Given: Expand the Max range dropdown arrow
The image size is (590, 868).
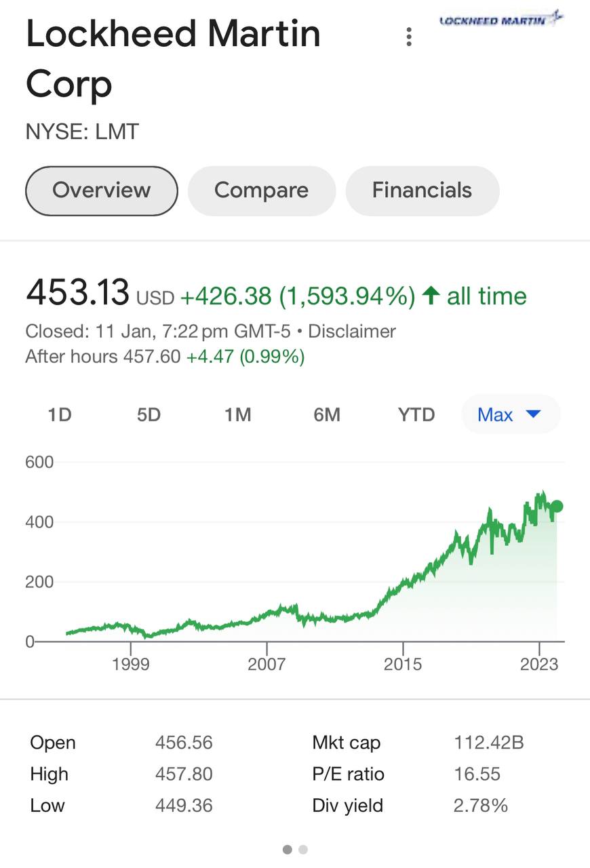Looking at the screenshot, I should tap(533, 414).
